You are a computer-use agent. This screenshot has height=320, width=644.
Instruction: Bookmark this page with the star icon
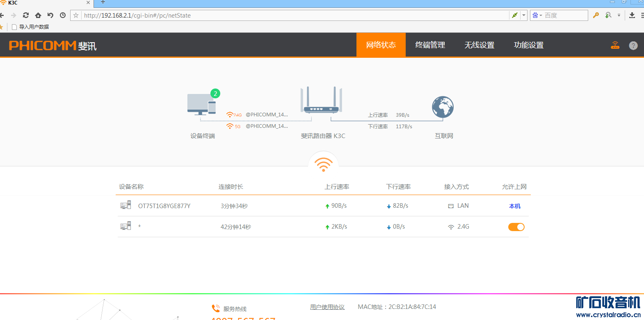(x=76, y=16)
